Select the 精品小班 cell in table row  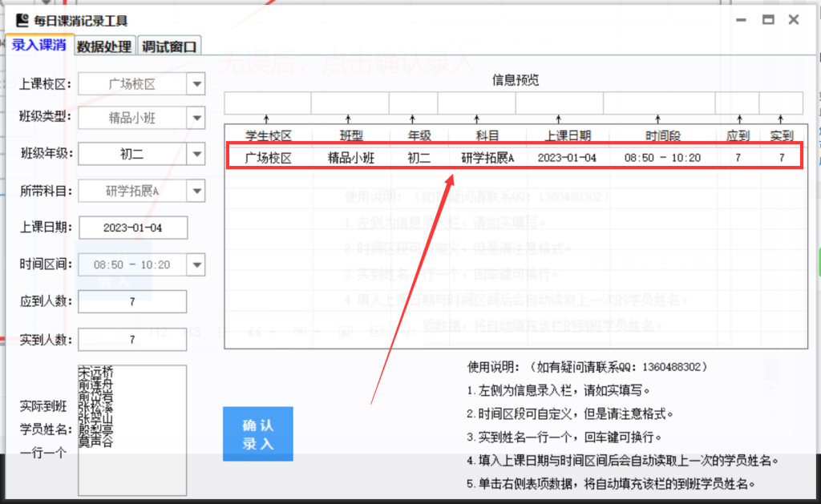click(351, 158)
